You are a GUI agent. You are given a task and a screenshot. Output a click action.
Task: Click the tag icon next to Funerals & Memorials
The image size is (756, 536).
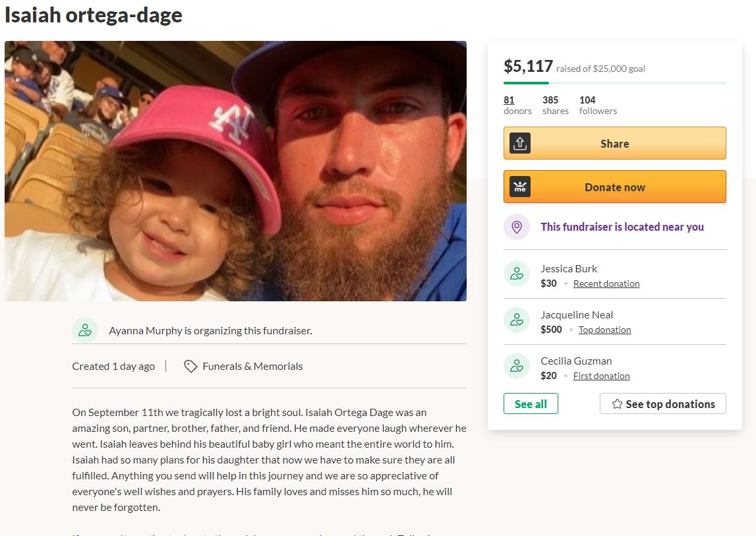[190, 367]
